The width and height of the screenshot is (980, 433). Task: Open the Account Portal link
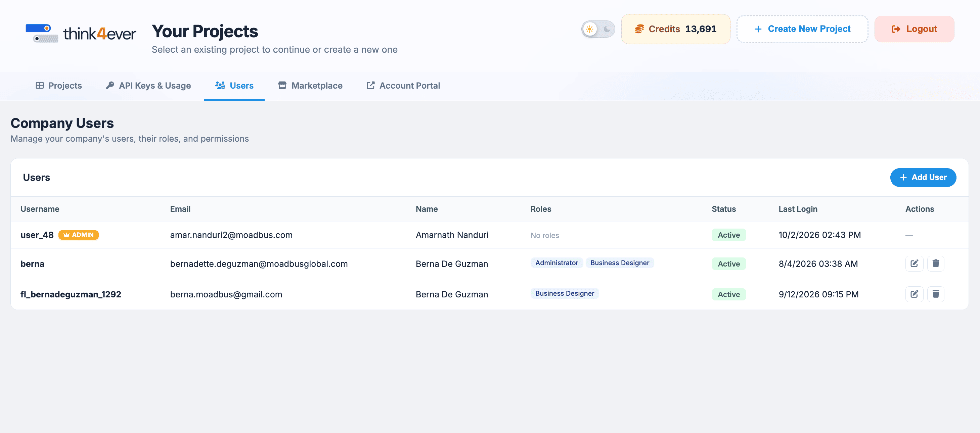point(403,86)
